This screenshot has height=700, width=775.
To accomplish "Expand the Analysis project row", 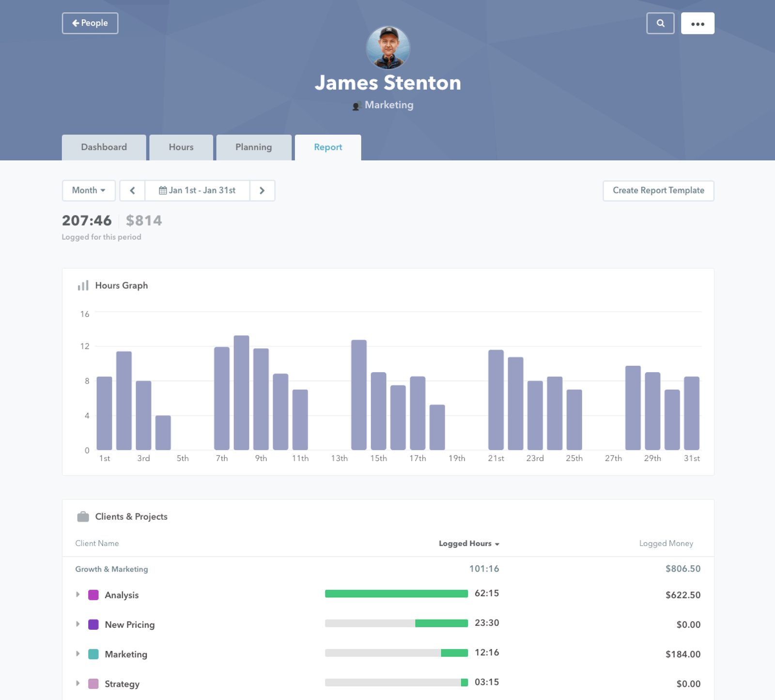I will pos(77,594).
